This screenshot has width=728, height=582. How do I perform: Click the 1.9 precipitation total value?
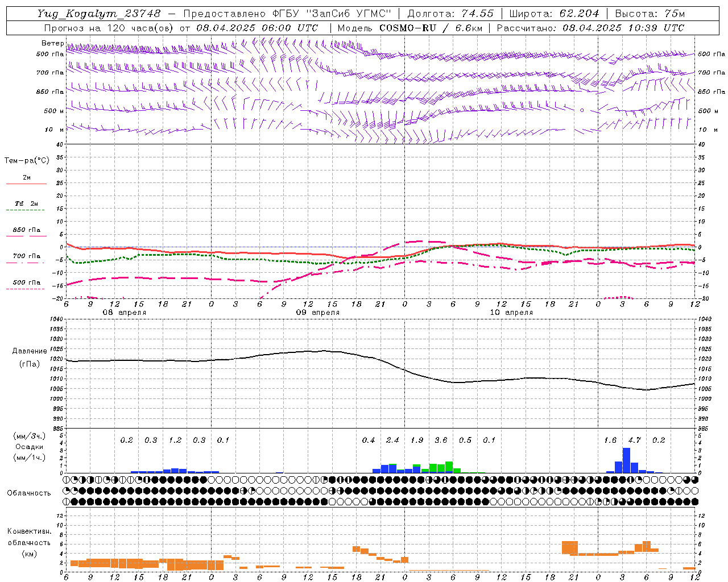click(417, 440)
